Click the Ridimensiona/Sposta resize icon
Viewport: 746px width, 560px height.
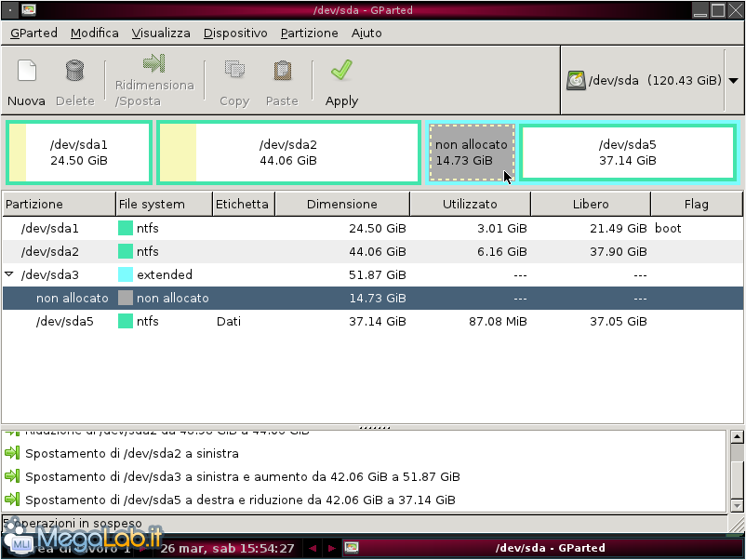click(x=154, y=63)
